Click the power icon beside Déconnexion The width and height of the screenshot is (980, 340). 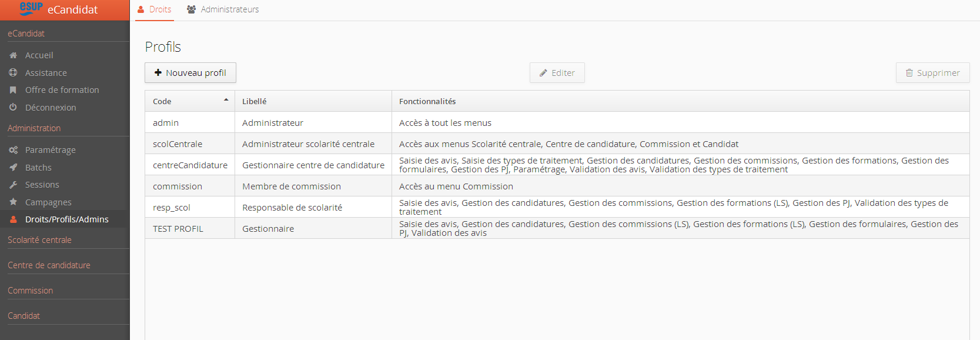point(13,108)
